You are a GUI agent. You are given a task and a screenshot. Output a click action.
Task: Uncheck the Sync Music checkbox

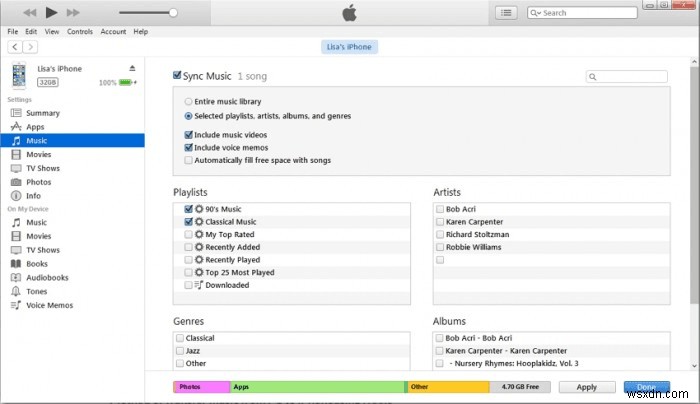coord(178,75)
